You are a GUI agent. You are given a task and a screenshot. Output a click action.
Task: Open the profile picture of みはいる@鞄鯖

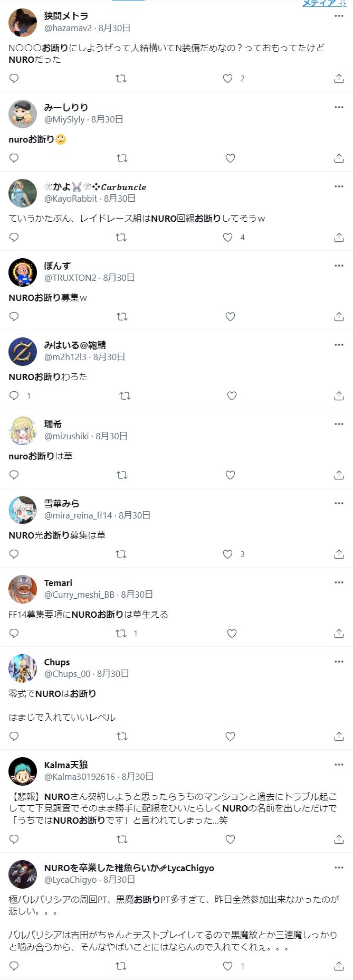click(23, 352)
